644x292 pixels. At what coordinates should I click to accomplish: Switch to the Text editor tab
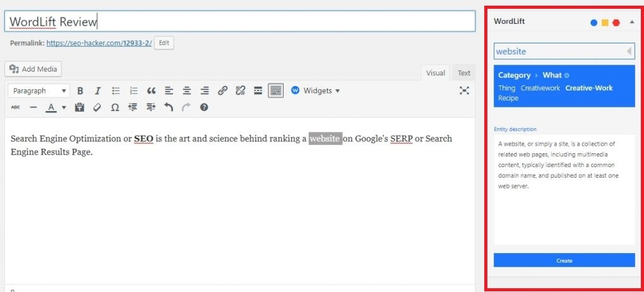464,73
